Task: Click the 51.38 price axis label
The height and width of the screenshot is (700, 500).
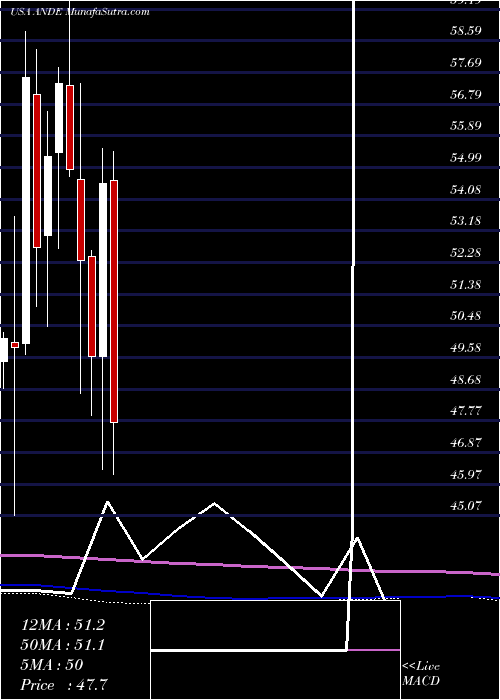Action: (x=466, y=285)
